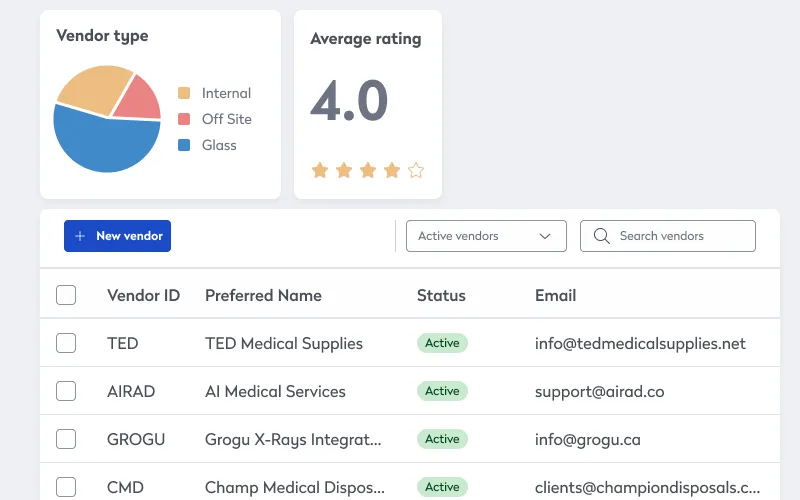Click the Active status badge for AIRAD

tap(442, 391)
